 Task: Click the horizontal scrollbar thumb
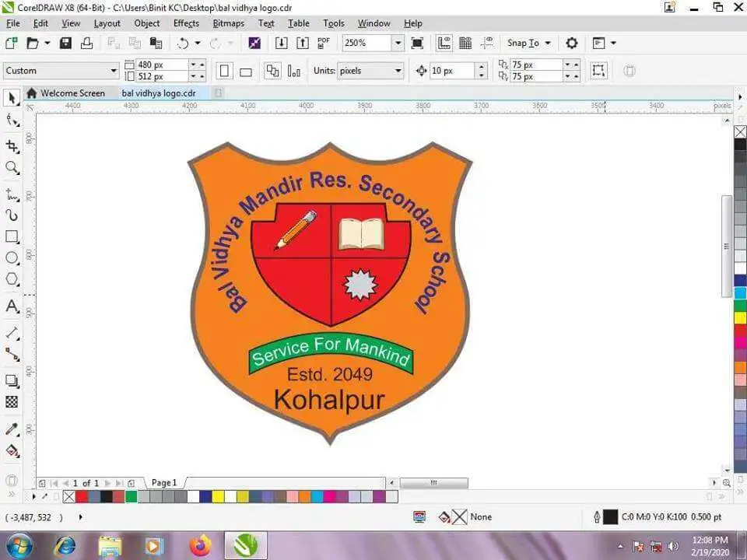click(434, 483)
